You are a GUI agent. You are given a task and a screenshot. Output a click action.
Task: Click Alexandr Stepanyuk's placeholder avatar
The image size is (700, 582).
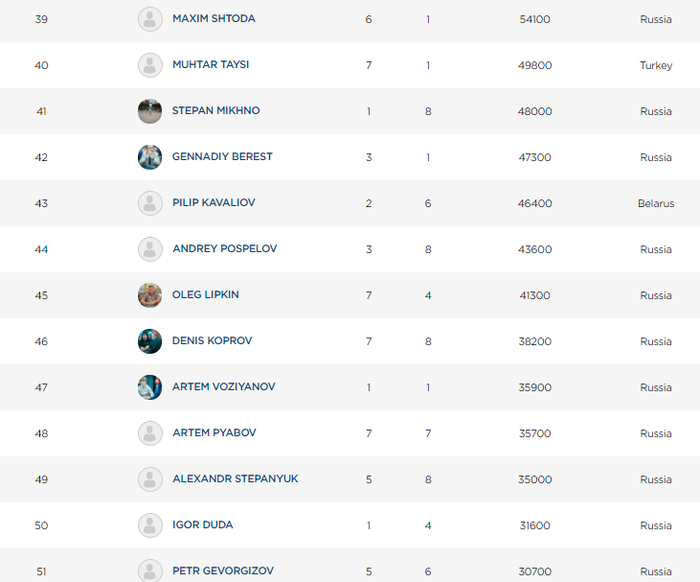pyautogui.click(x=150, y=479)
